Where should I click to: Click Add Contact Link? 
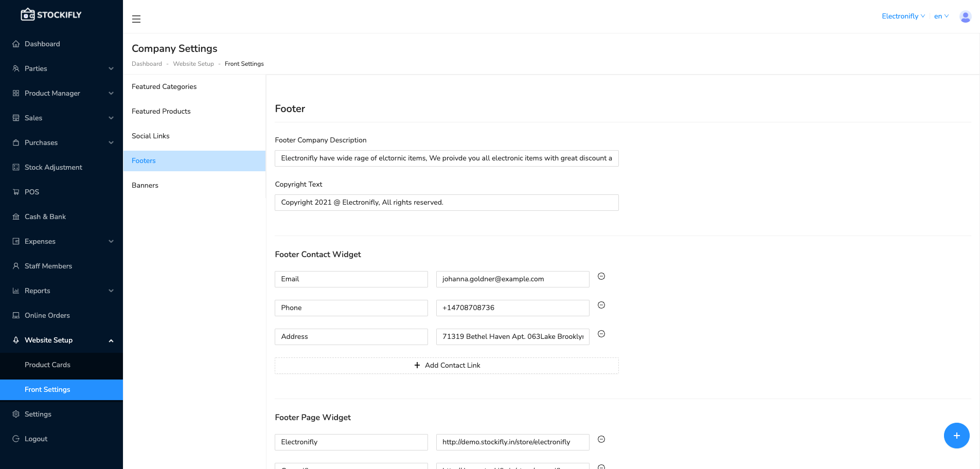tap(447, 365)
